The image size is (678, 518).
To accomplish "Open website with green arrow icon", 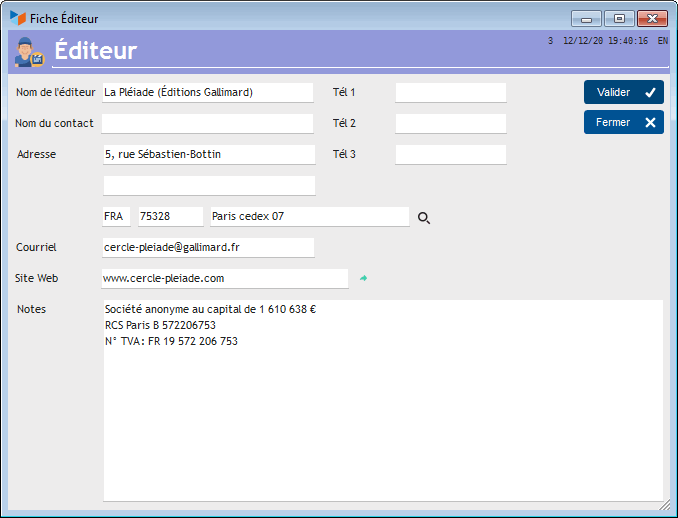I will tap(364, 278).
